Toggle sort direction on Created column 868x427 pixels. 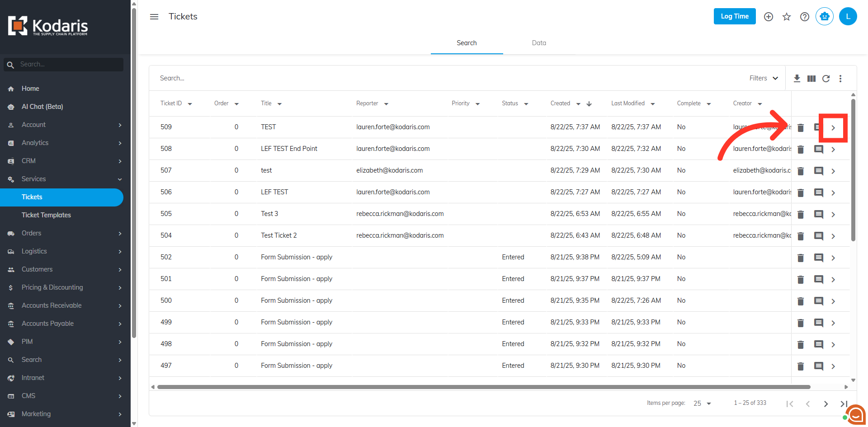(589, 104)
